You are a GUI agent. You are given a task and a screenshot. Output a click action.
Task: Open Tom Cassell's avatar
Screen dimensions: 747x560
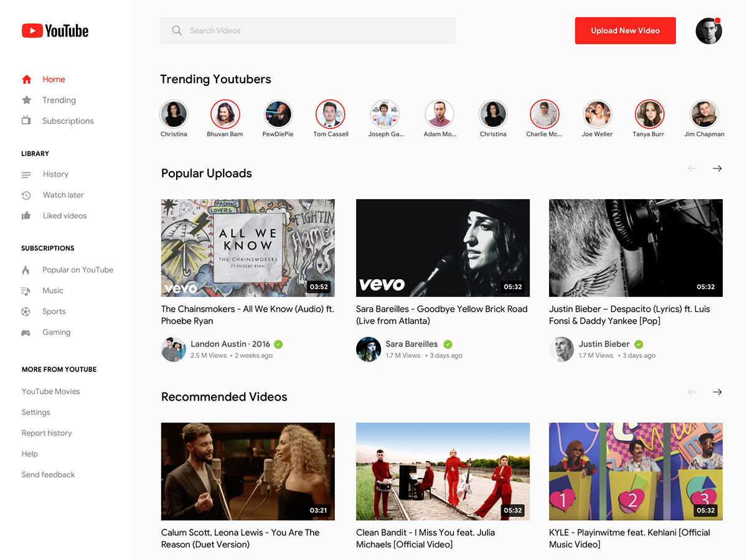331,114
